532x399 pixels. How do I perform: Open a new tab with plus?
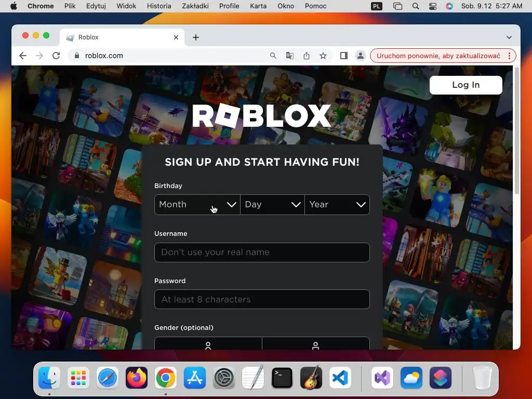point(196,37)
